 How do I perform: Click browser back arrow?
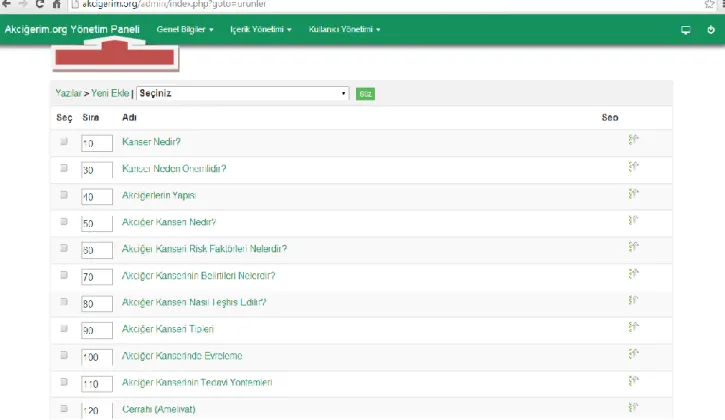point(6,4)
